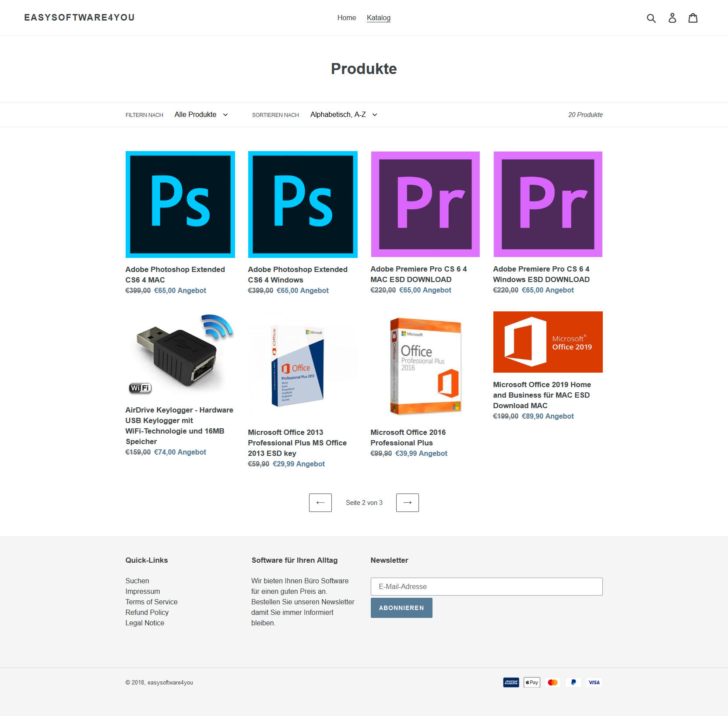728x716 pixels.
Task: Click the E-Mail-Adresse newsletter field
Action: (x=487, y=586)
